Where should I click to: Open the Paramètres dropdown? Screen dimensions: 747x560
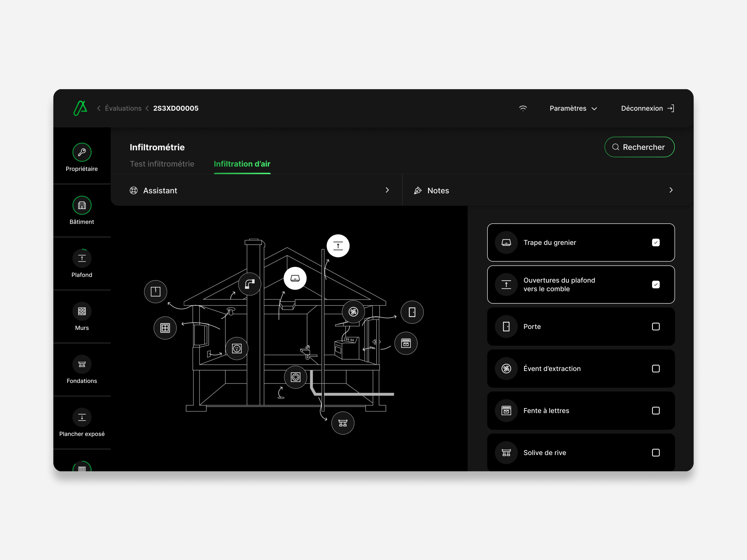coord(573,108)
